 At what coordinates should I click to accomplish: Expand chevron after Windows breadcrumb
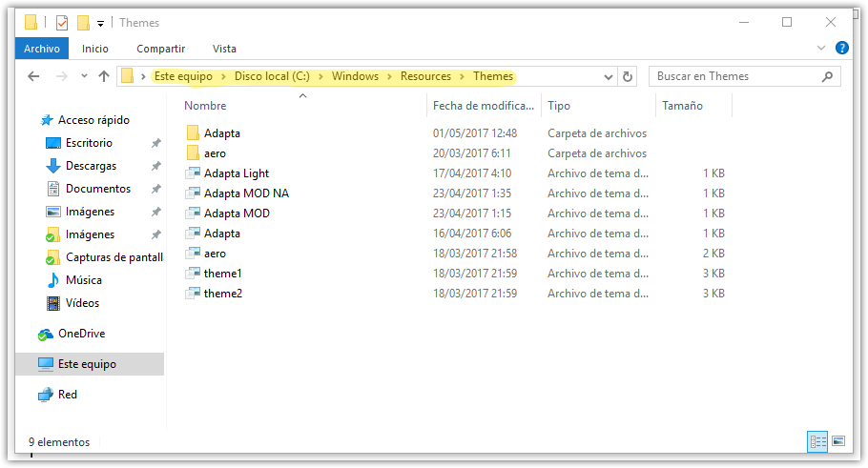point(389,76)
